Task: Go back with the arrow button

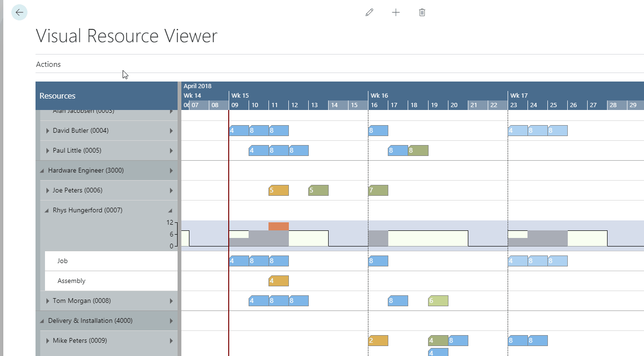Action: [x=19, y=12]
